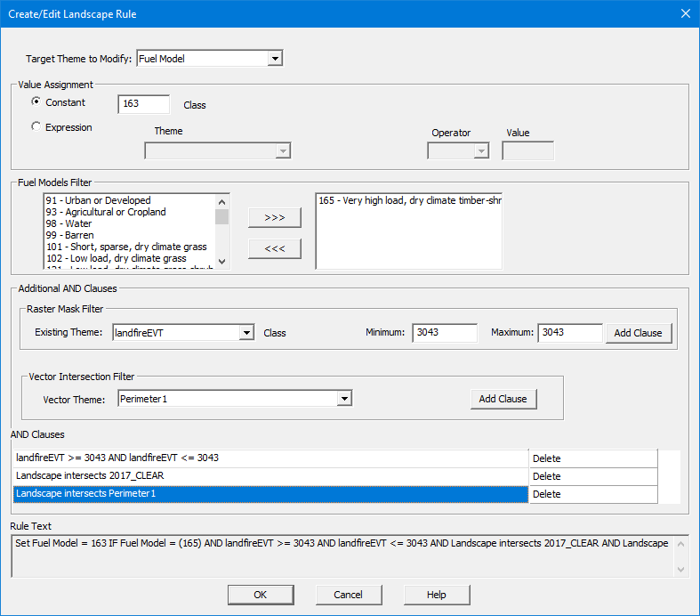700x616 pixels.
Task: Select the Constant radio button
Action: tap(36, 101)
